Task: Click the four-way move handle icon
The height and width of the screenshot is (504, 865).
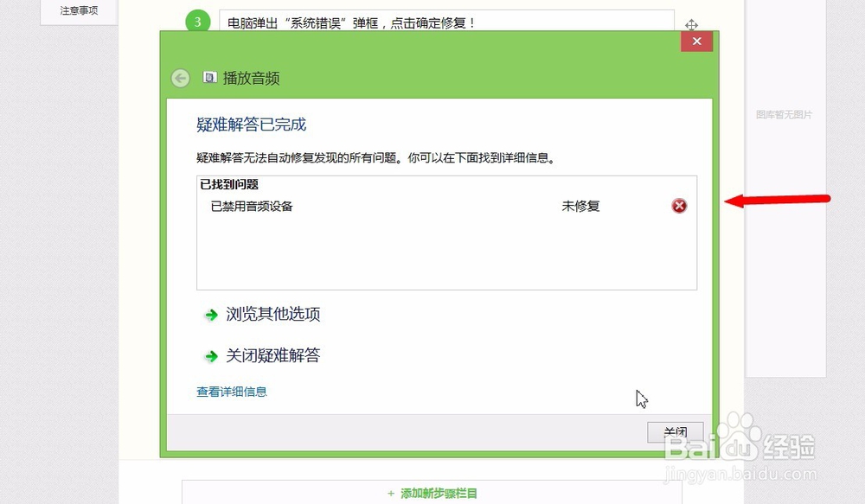Action: pos(693,27)
